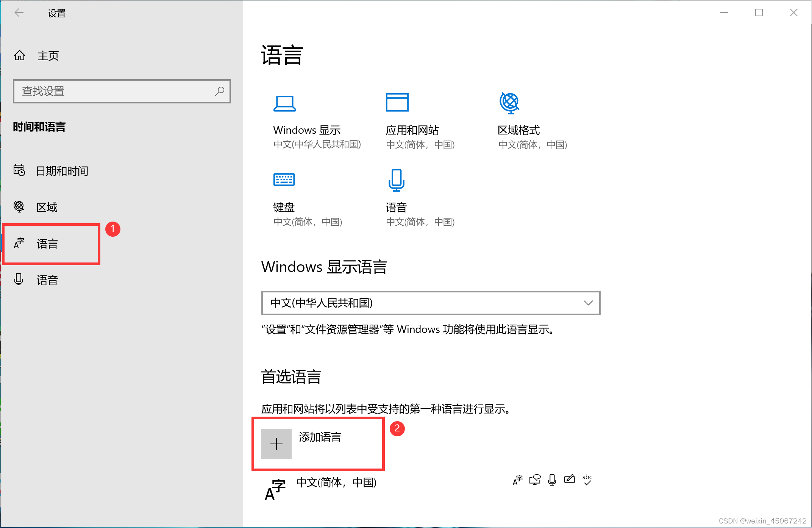Expand the Windows display language dropdown

(430, 303)
